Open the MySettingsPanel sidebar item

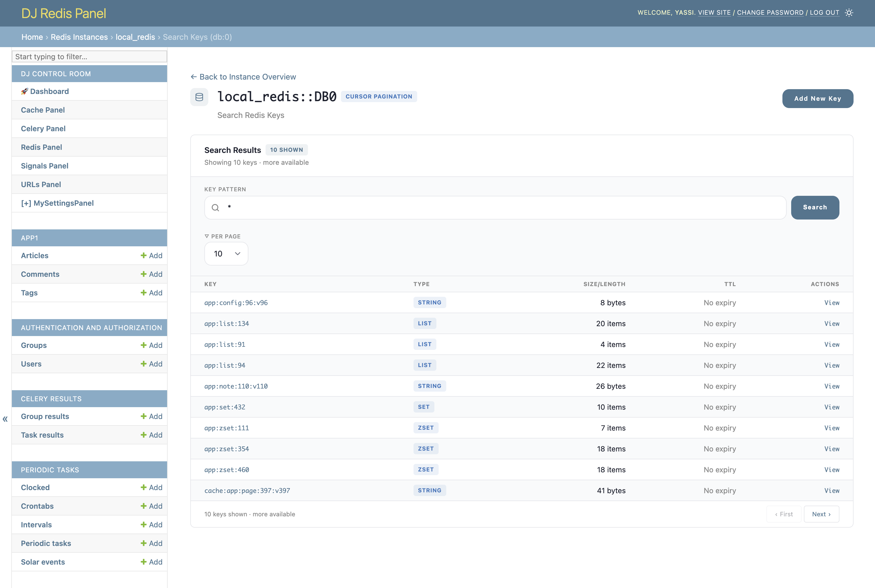click(x=57, y=203)
